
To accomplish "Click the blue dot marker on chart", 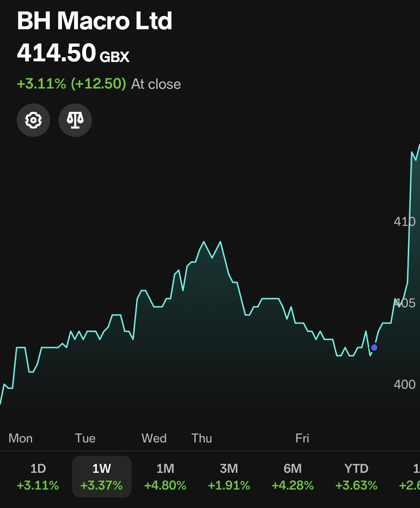I will (x=374, y=347).
